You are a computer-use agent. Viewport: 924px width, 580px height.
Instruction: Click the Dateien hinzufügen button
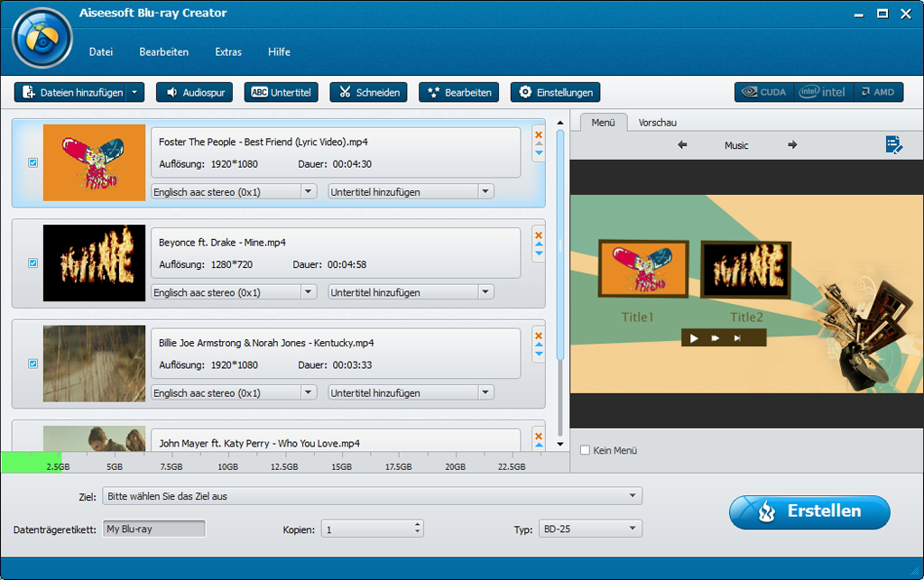[x=72, y=91]
